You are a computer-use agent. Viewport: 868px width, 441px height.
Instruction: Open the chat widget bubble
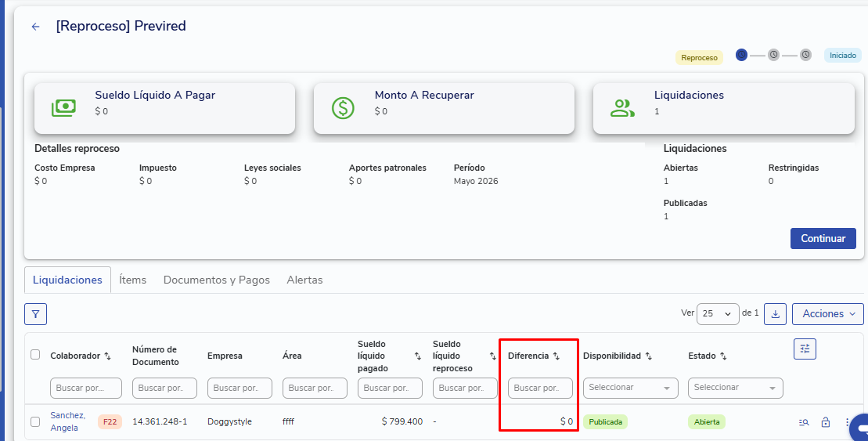click(859, 428)
